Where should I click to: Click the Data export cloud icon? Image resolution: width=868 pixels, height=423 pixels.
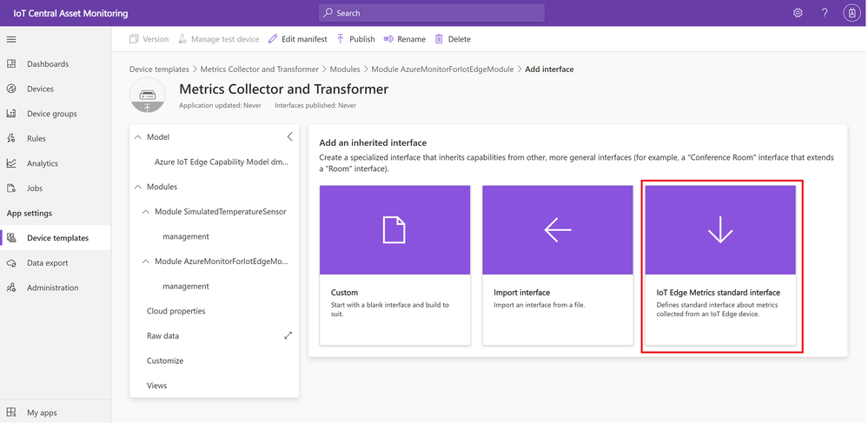point(11,263)
